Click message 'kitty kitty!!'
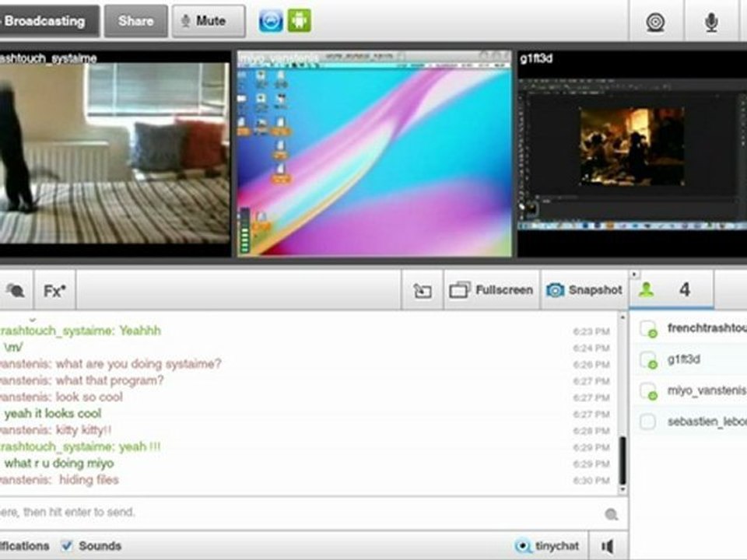This screenshot has width=747, height=560. [84, 430]
